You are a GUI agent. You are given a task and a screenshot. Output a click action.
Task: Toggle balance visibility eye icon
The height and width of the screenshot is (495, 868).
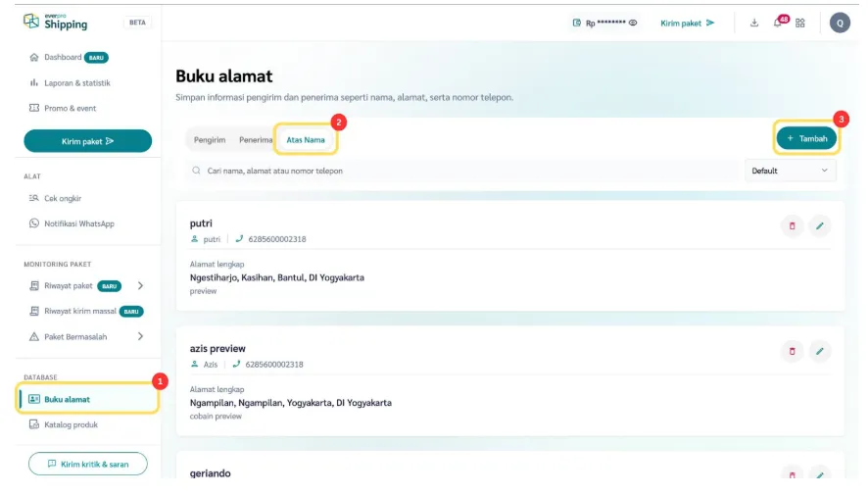coord(633,23)
